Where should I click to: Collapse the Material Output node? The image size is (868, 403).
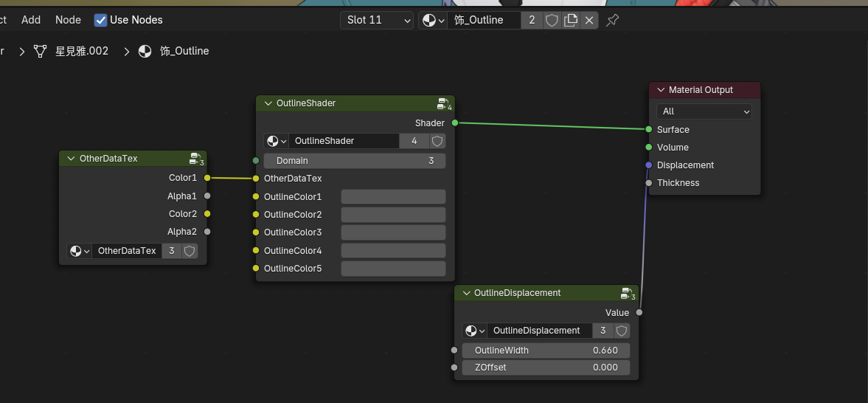coord(661,90)
